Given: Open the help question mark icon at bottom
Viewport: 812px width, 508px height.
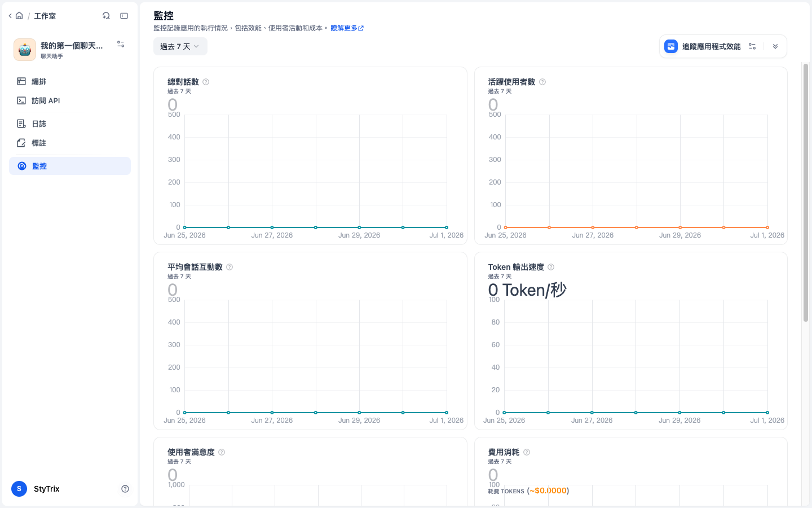Looking at the screenshot, I should pyautogui.click(x=125, y=489).
